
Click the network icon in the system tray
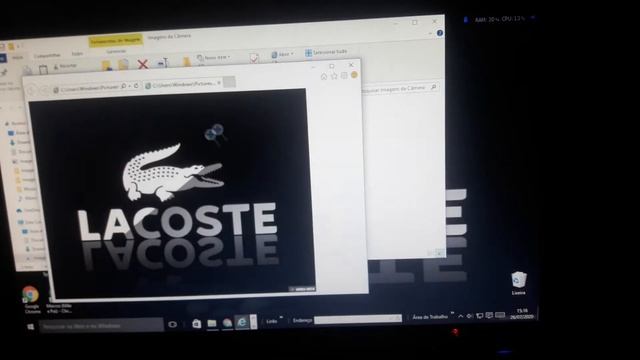(x=480, y=316)
